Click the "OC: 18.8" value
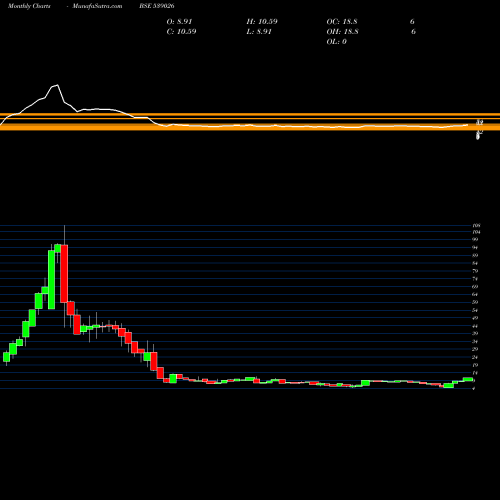 (342, 22)
